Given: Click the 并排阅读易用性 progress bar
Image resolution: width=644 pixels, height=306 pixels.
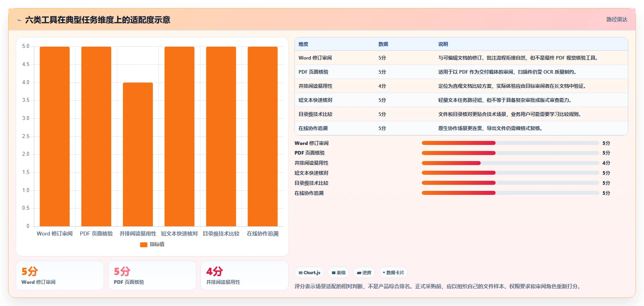Looking at the screenshot, I should [x=510, y=163].
